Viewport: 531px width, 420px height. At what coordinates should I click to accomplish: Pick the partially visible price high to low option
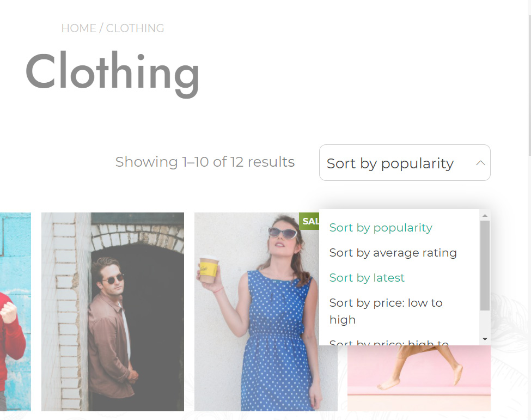pyautogui.click(x=389, y=342)
